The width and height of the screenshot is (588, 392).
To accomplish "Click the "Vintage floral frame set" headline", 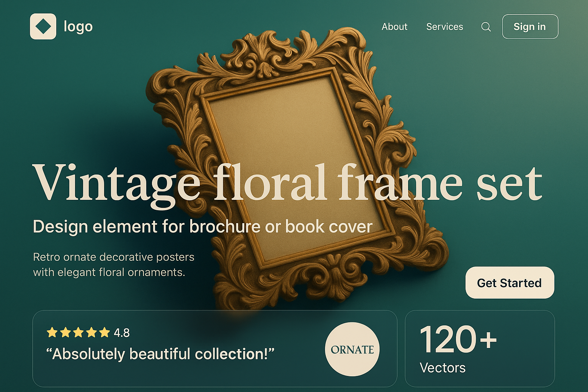I will tap(287, 184).
